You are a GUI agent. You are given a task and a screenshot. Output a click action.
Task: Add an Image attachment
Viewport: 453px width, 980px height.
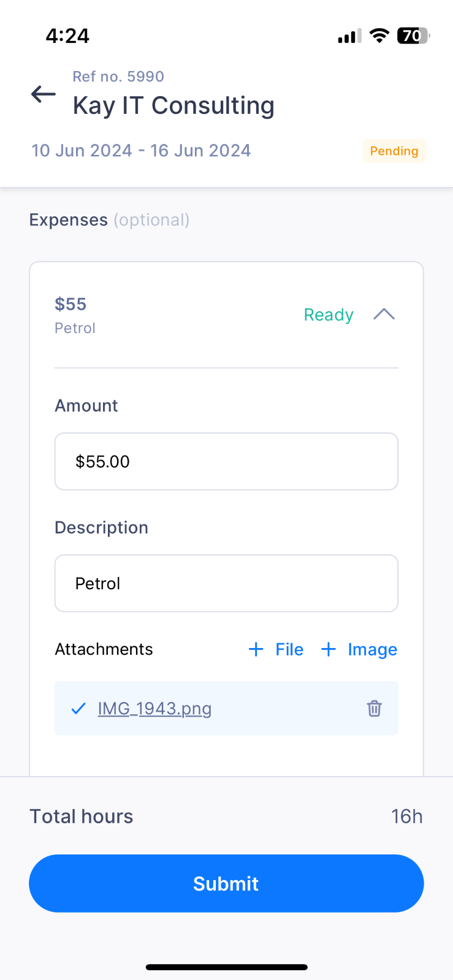pyautogui.click(x=359, y=649)
